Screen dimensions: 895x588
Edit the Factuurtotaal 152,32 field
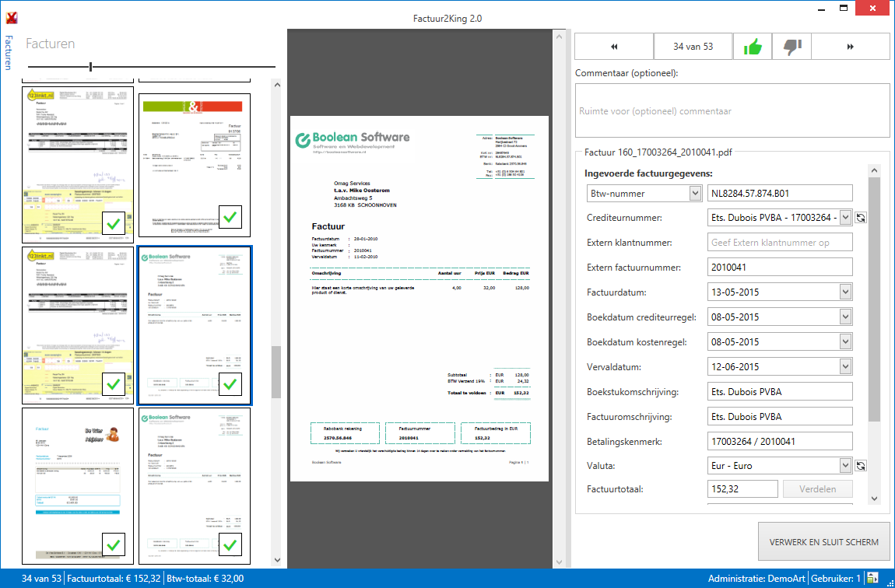click(742, 488)
